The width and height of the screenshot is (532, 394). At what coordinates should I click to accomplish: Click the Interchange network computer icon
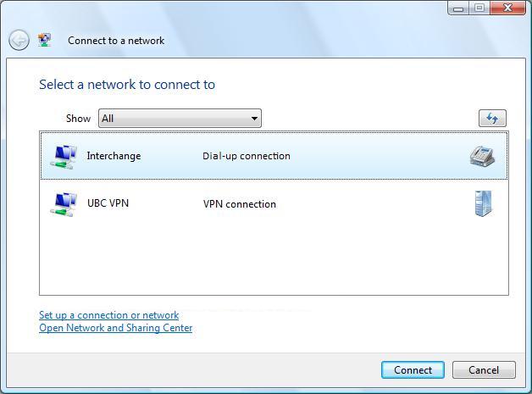tap(63, 157)
